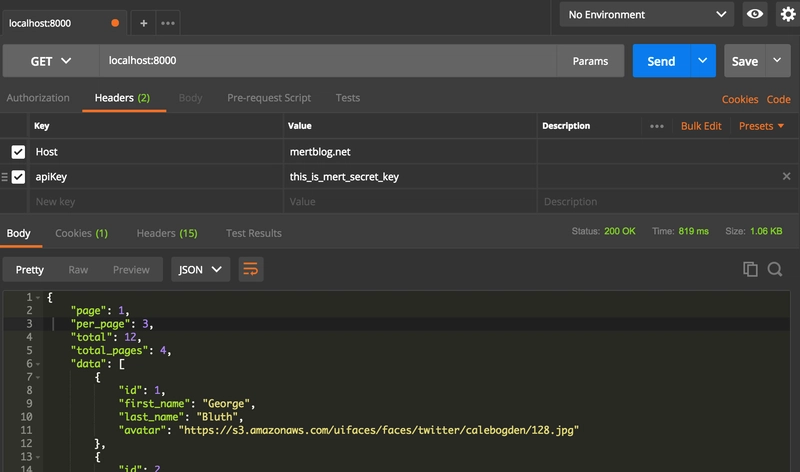Add a new request tab with plus icon
The image size is (800, 472).
[143, 22]
